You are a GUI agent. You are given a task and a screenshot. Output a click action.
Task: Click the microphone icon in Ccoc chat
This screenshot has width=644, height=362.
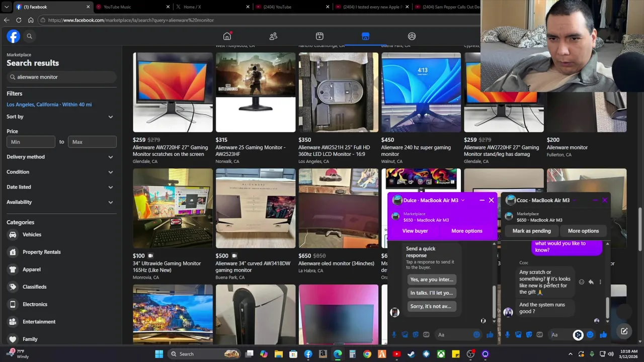[x=507, y=335]
